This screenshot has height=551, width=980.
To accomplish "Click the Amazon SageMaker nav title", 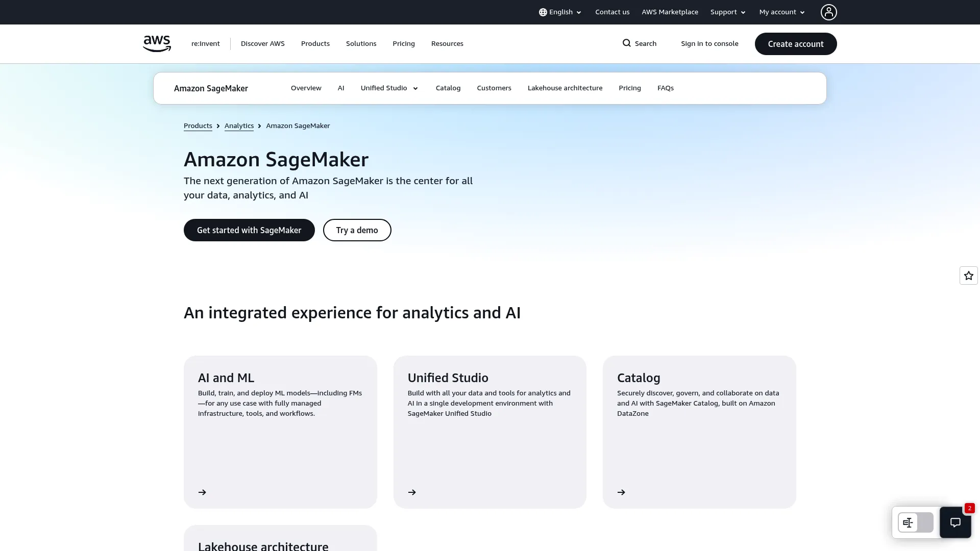I will coord(211,88).
